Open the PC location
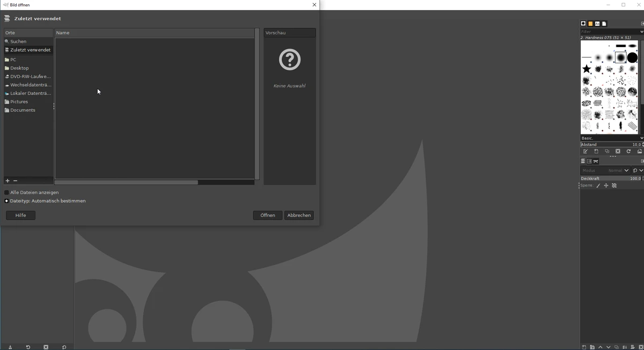Image resolution: width=644 pixels, height=350 pixels. (28, 59)
